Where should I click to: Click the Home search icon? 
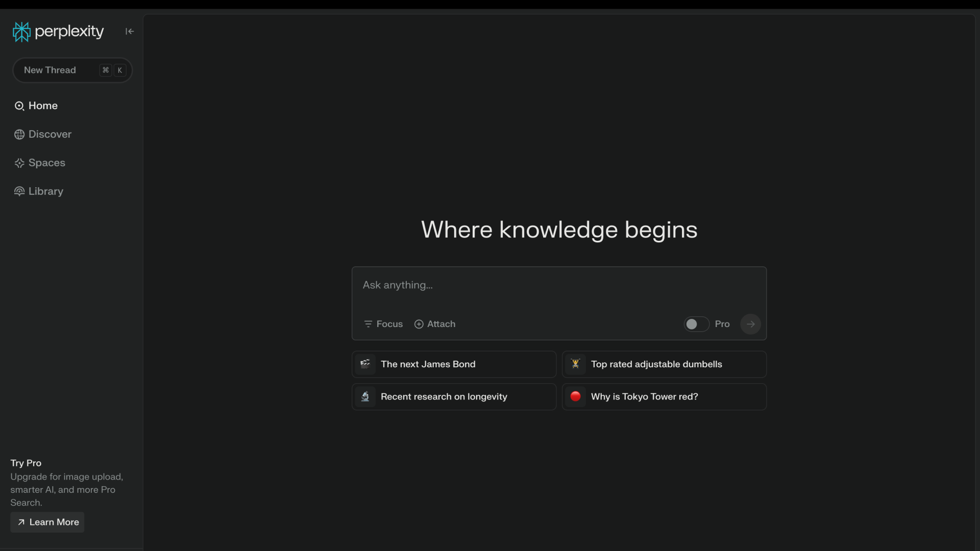point(19,106)
